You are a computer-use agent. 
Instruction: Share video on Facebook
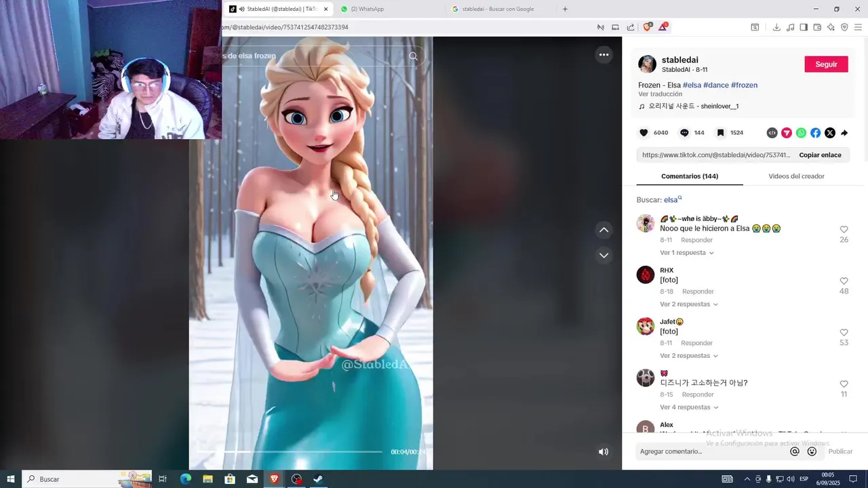point(815,133)
